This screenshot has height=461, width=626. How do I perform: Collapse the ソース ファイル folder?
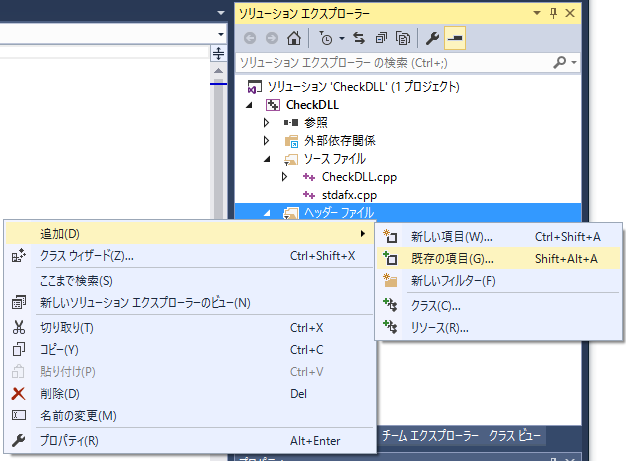[x=267, y=159]
